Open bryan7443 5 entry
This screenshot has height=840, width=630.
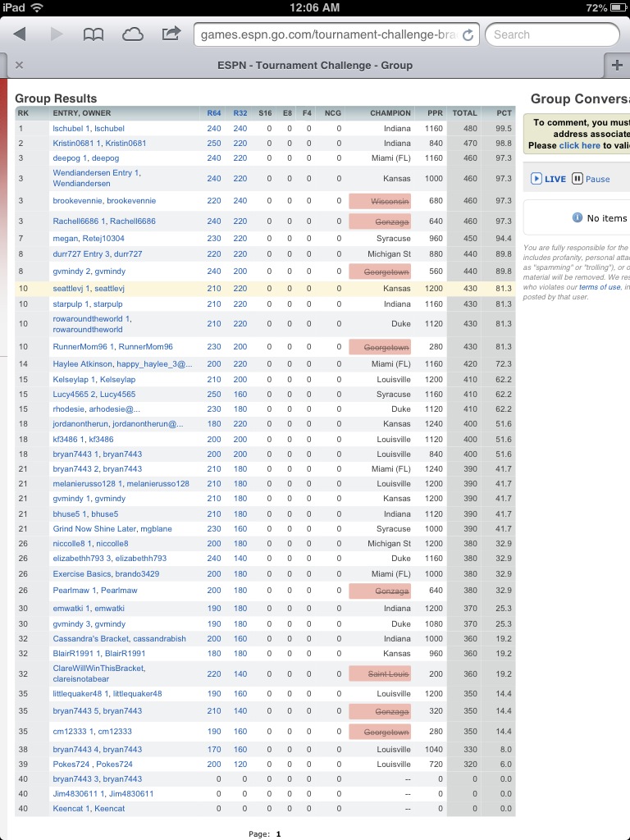click(97, 711)
